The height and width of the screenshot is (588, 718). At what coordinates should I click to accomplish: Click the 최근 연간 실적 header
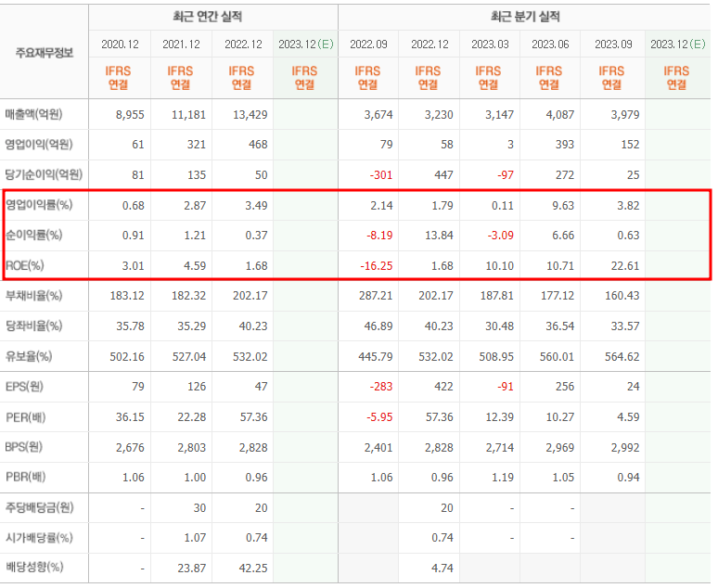[207, 17]
